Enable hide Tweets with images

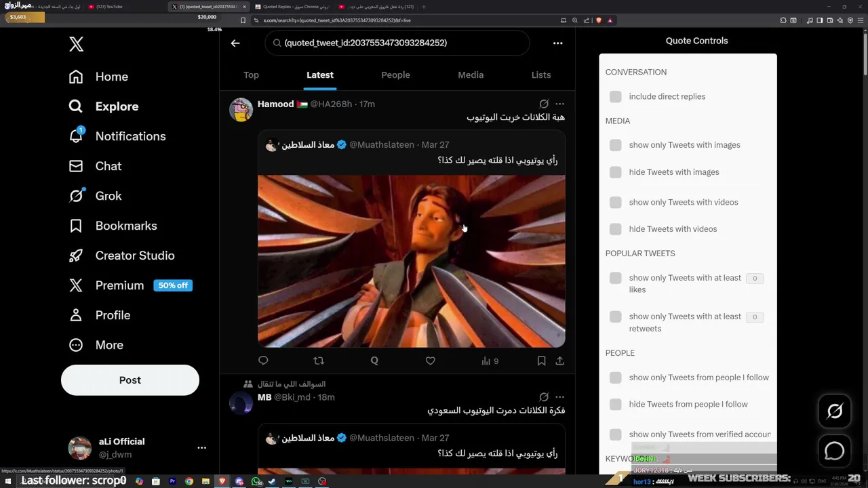(x=615, y=172)
